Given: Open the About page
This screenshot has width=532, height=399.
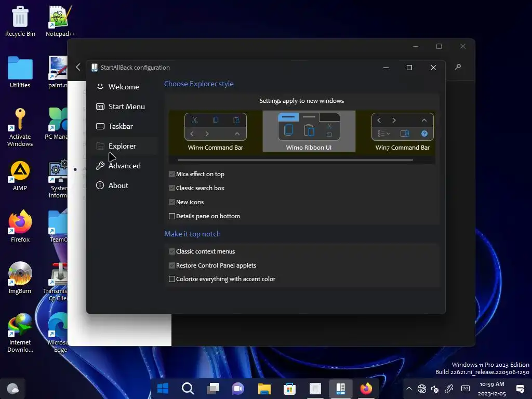Looking at the screenshot, I should (124, 185).
